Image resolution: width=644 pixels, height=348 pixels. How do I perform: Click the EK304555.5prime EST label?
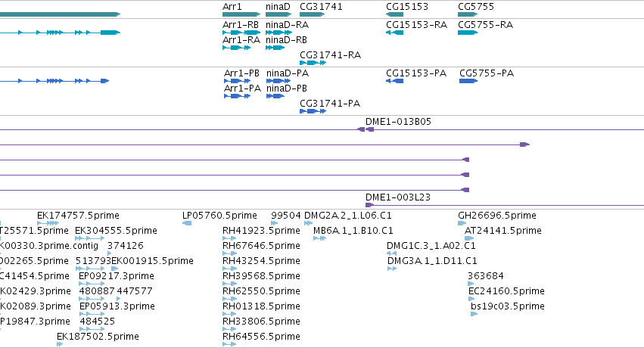pos(117,231)
